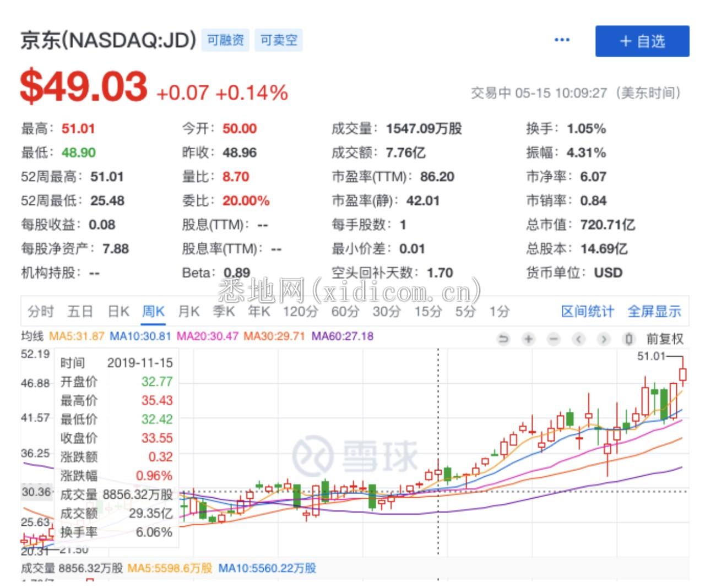This screenshot has height=588, width=705.
Task: Switch to the 五日 tab
Action: (80, 311)
